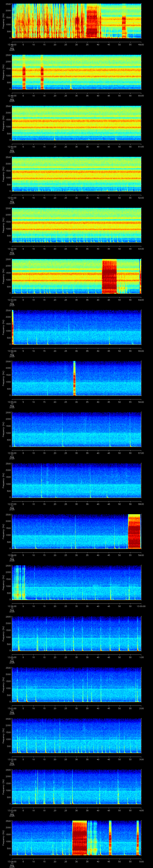Select the 13:01:00 time axis label
The height and width of the screenshot is (868, 153).
pos(12,708)
